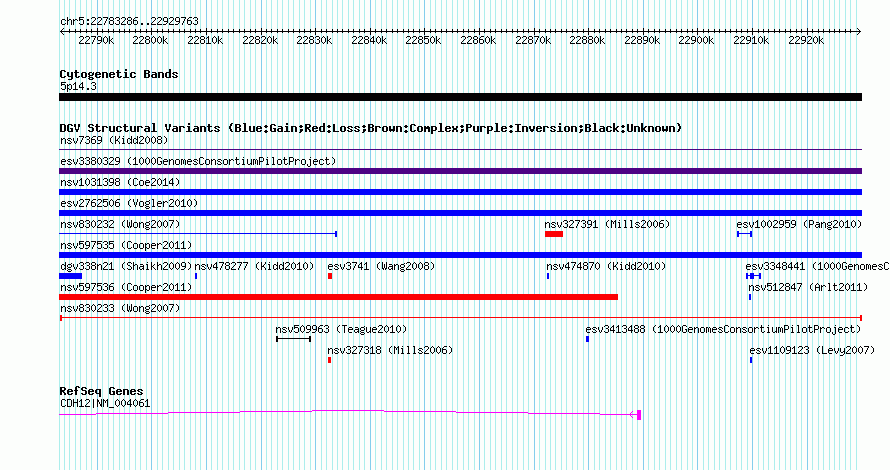Click the esv2762506 (Vogler2010) label
The width and height of the screenshot is (890, 470).
pyautogui.click(x=129, y=203)
